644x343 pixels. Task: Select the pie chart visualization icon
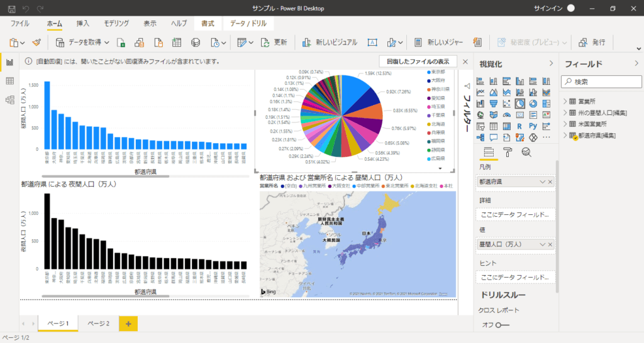[519, 104]
